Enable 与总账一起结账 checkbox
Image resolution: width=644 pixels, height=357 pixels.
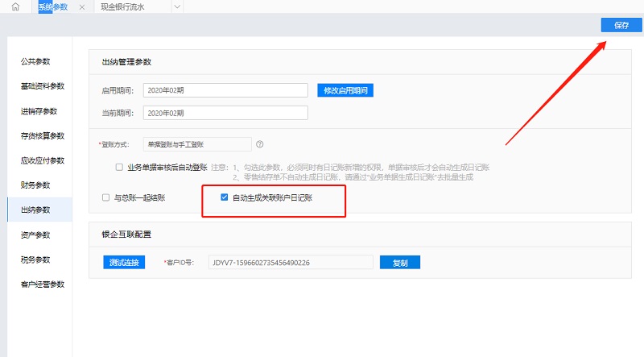(x=105, y=197)
